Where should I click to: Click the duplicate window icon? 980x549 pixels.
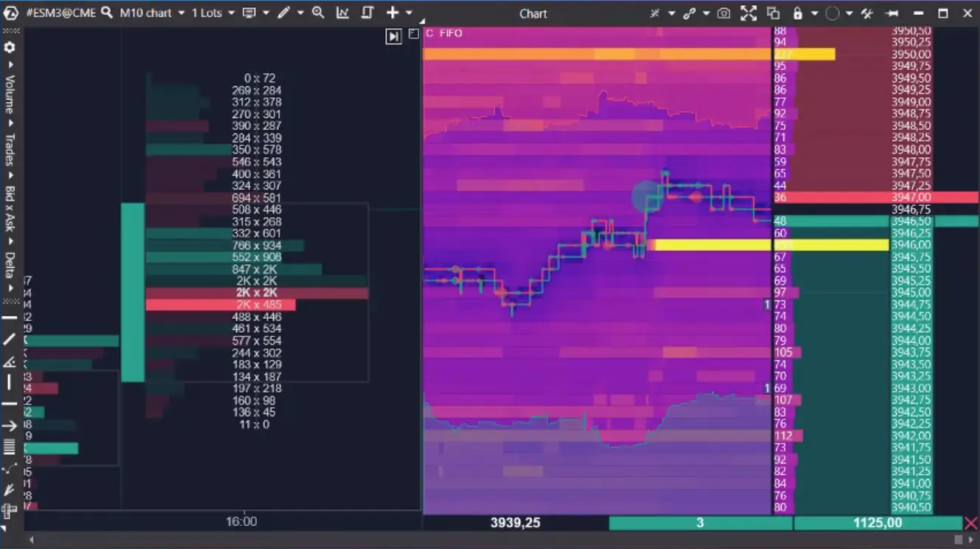[773, 13]
